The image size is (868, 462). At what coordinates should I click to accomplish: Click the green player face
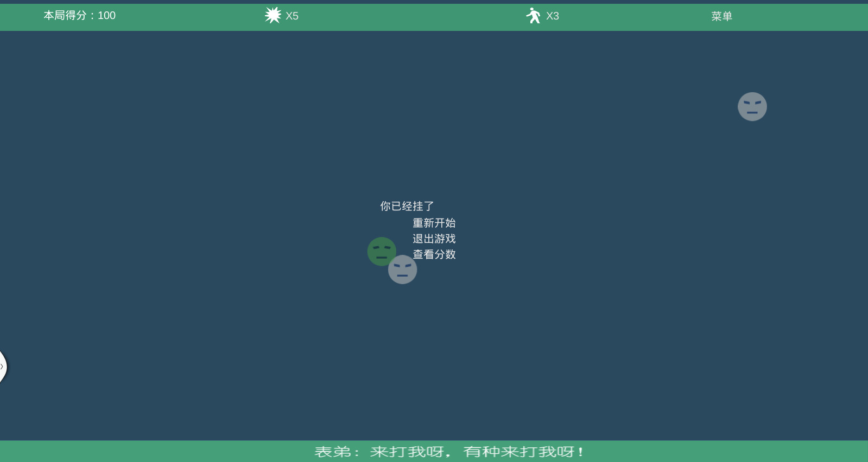pos(382,251)
